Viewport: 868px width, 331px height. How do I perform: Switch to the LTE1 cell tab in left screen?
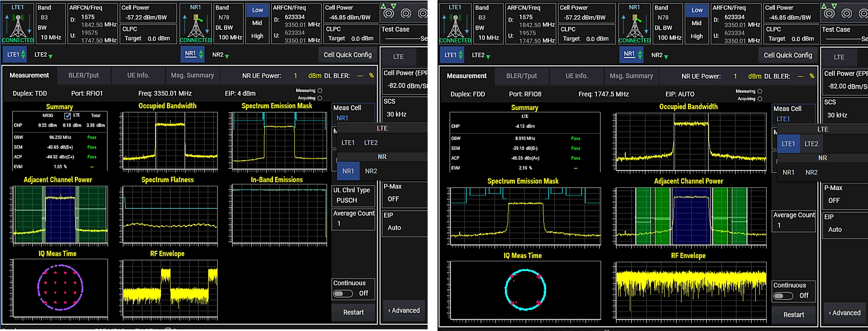14,55
